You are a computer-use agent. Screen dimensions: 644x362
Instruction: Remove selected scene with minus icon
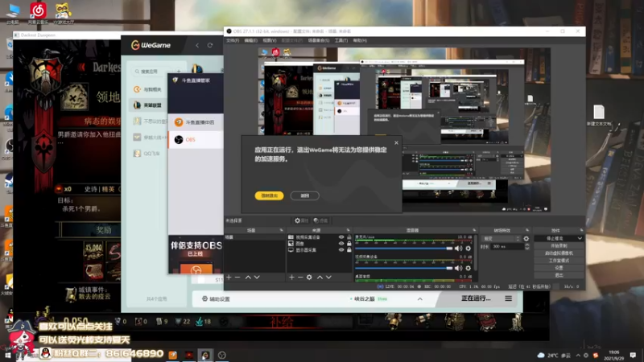tap(237, 278)
